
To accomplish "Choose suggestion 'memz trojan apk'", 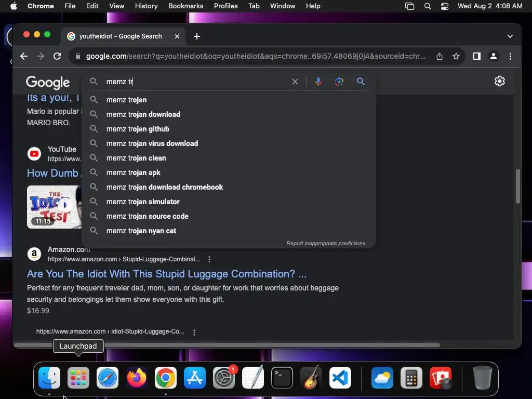I will point(229,172).
